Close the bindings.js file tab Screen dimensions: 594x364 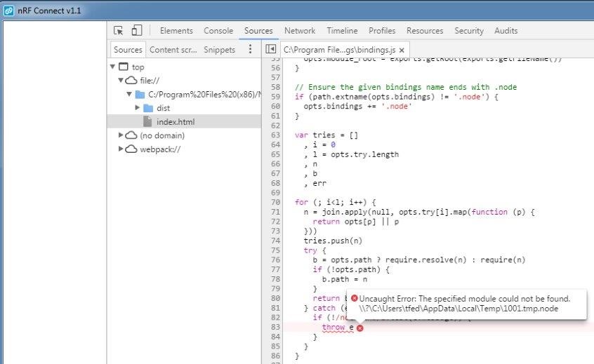click(x=402, y=50)
